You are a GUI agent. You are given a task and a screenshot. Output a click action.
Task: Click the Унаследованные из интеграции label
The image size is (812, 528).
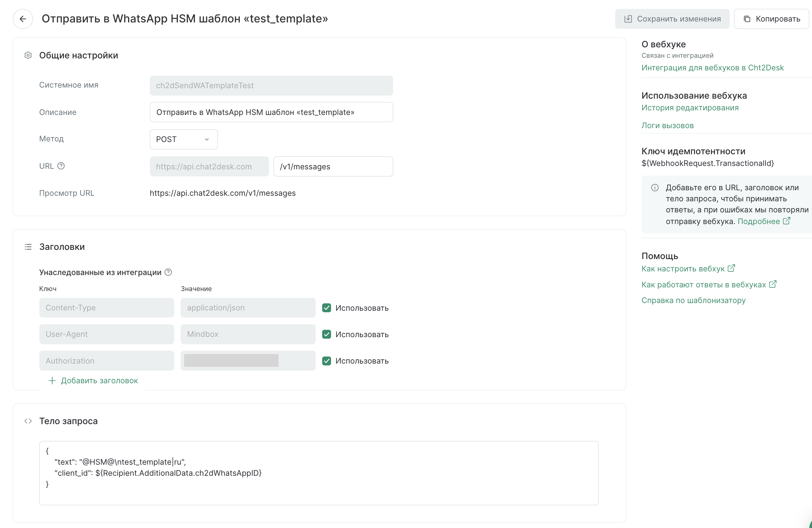point(100,272)
